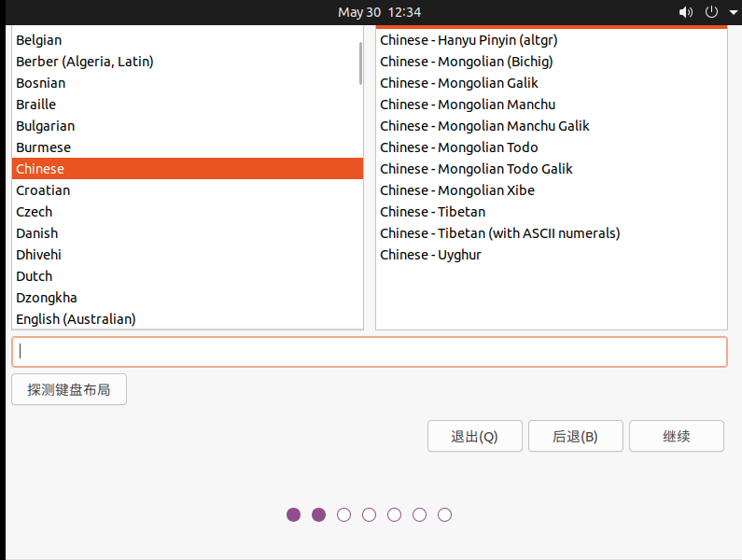Select Bulgarian keyboard language
This screenshot has height=560, width=742.
coord(46,126)
